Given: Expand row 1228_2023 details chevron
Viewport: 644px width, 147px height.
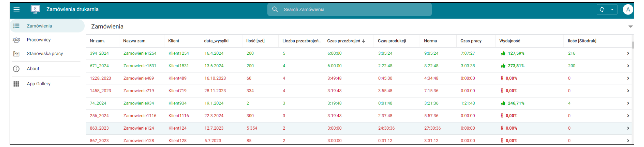Looking at the screenshot, I should [x=628, y=78].
